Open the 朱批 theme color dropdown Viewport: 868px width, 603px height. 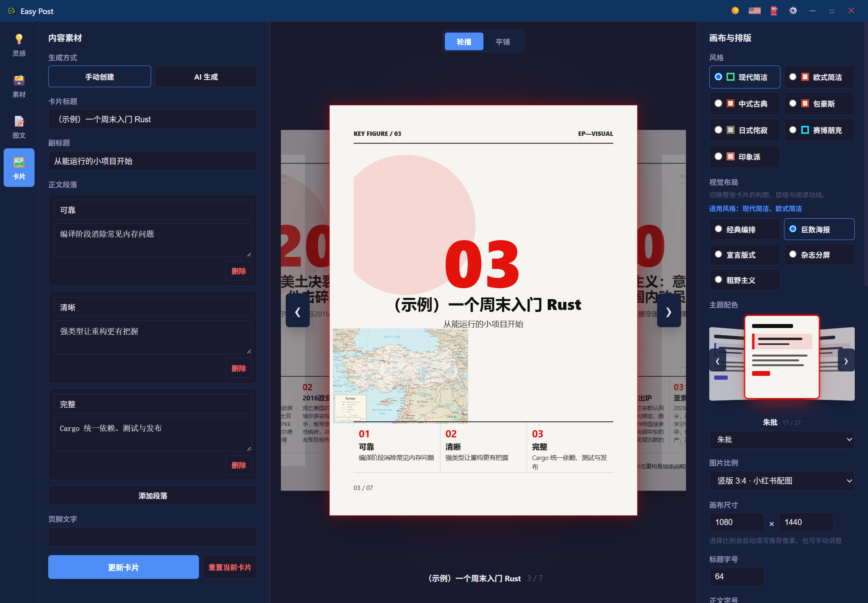click(x=782, y=439)
